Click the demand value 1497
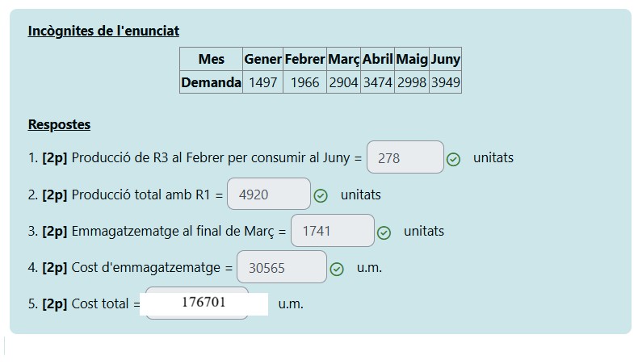638x364 pixels. [x=262, y=82]
